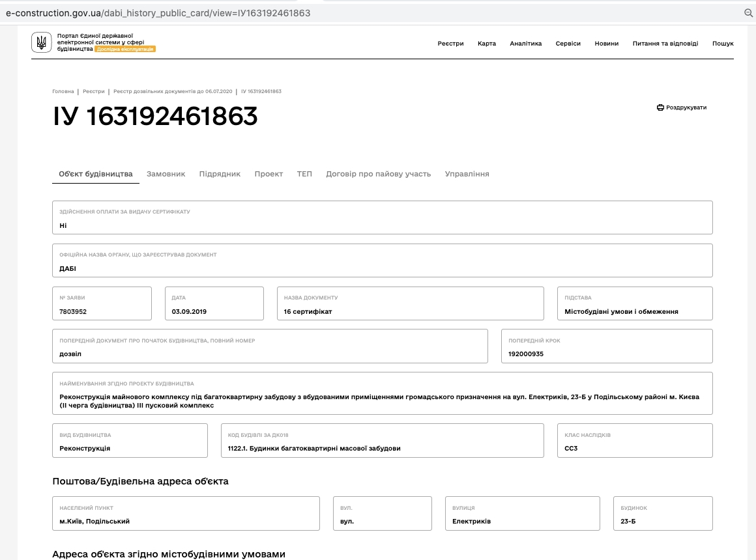This screenshot has height=560, width=756.
Task: Click the browser zoom magnifier icon
Action: 749,13
